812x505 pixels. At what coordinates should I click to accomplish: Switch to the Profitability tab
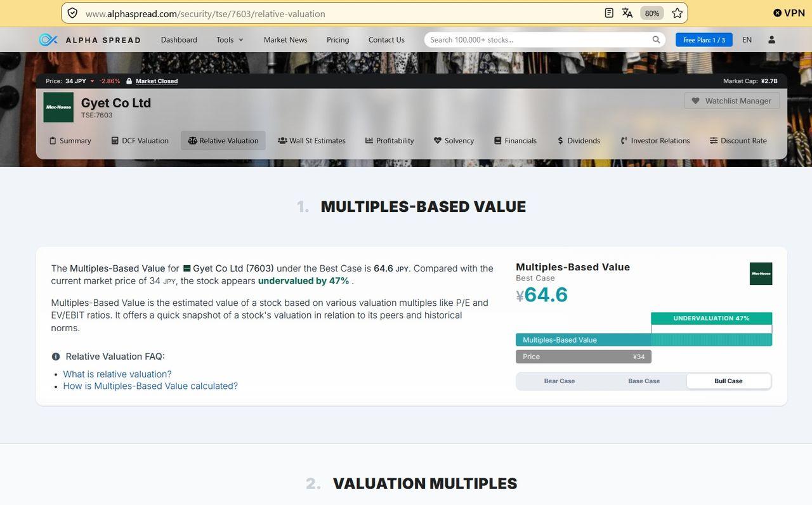pos(390,141)
